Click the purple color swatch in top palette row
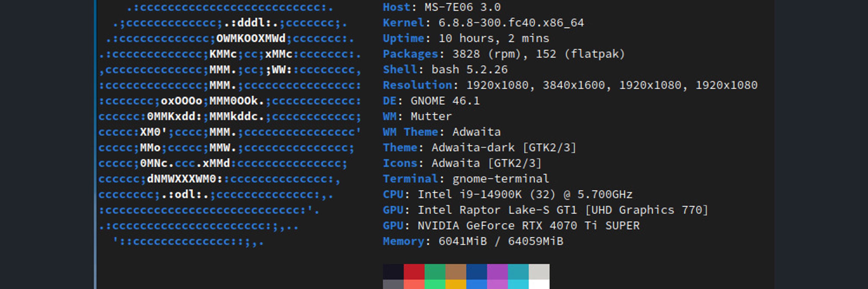This screenshot has height=289, width=868. click(497, 272)
